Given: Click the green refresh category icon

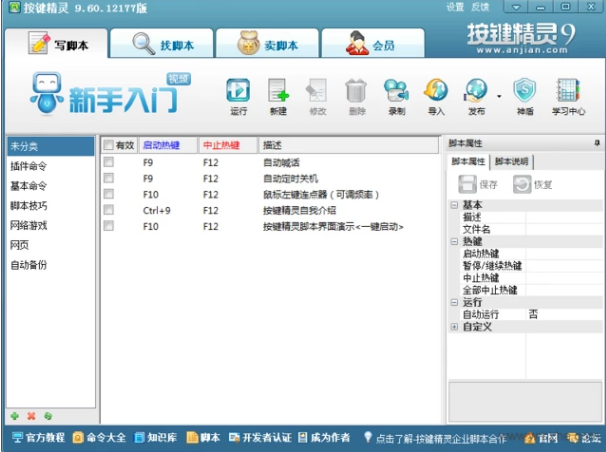Looking at the screenshot, I should click(48, 416).
